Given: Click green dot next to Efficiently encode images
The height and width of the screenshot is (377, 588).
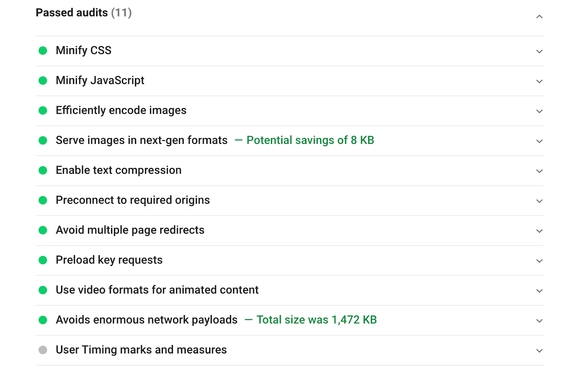Looking at the screenshot, I should click(43, 110).
